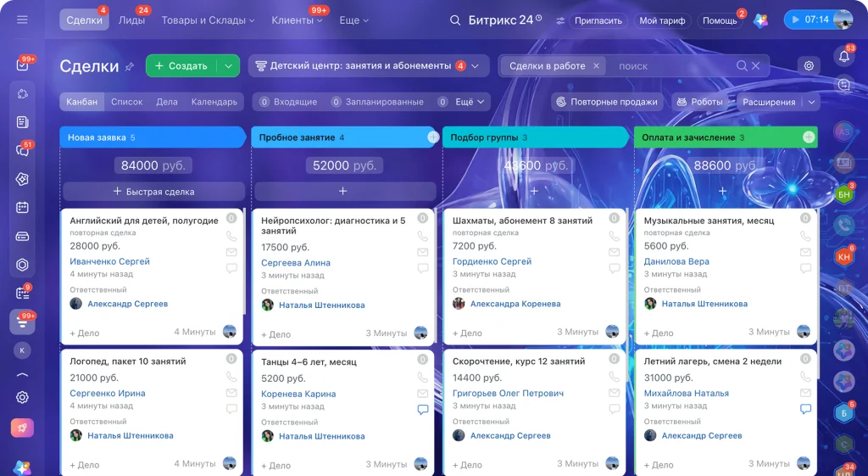The width and height of the screenshot is (868, 476).
Task: Open client link Иванченко Сергей
Action: click(x=109, y=261)
